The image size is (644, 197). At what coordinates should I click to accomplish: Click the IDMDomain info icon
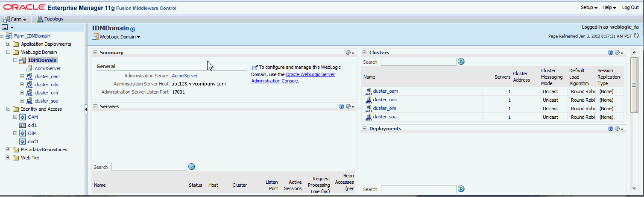pyautogui.click(x=132, y=29)
